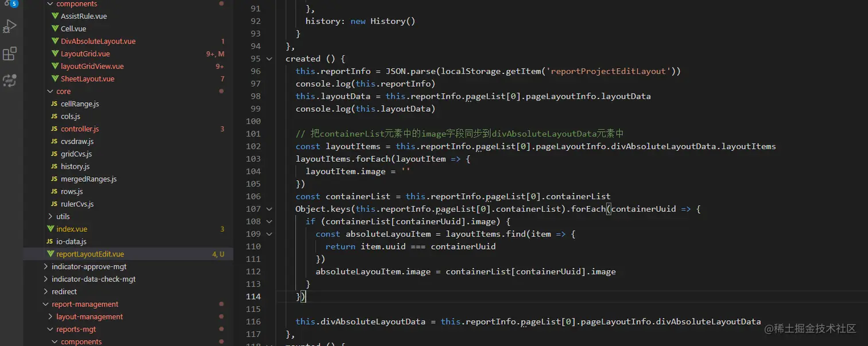This screenshot has height=346, width=868.
Task: Expand the redirect folder
Action: [46, 291]
